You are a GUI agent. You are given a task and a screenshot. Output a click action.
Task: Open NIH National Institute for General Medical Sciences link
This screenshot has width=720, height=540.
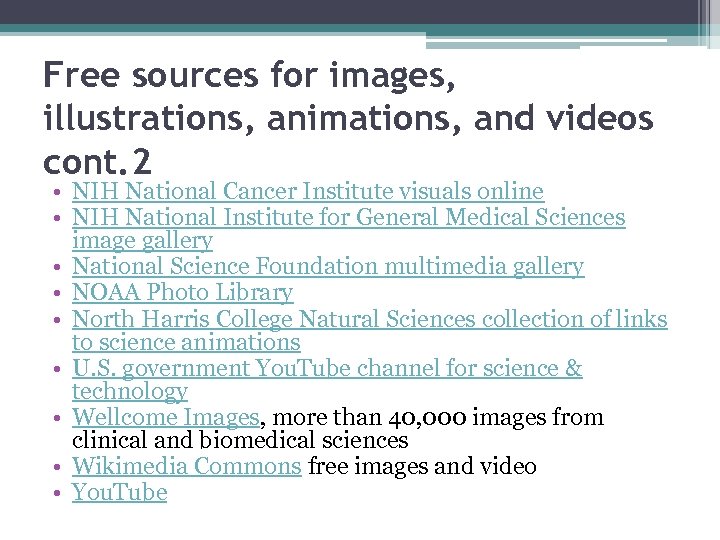click(x=349, y=228)
